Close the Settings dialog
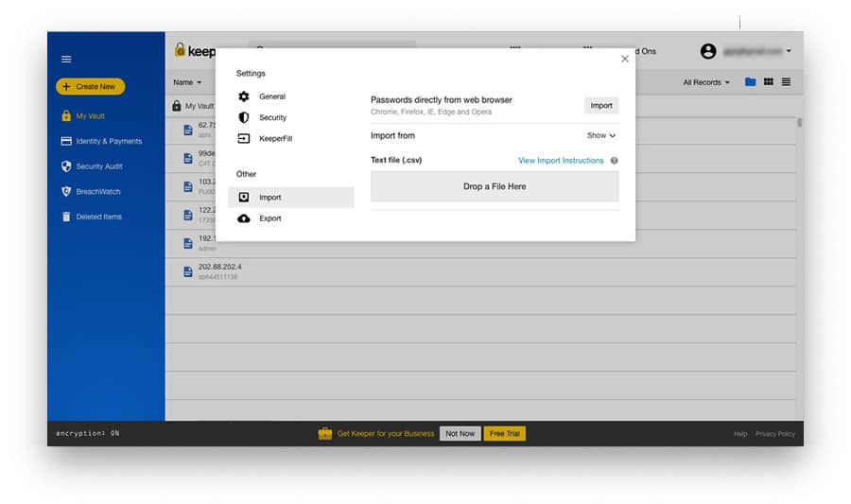The image size is (851, 504). tap(625, 59)
